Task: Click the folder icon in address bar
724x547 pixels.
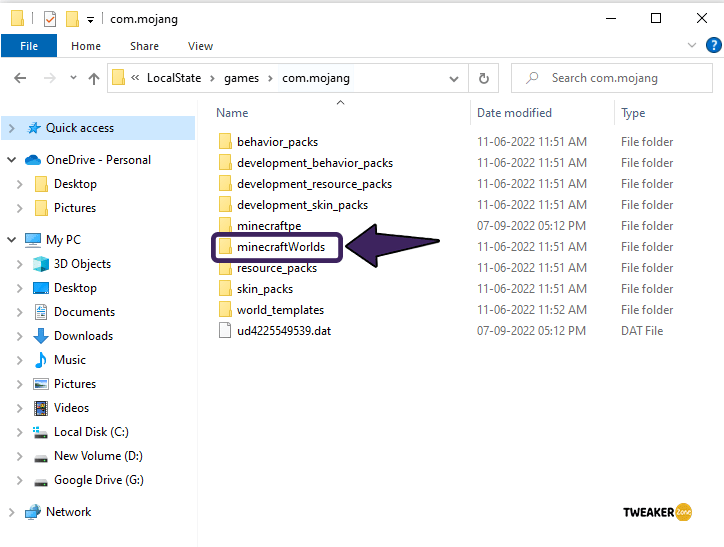Action: coord(118,78)
